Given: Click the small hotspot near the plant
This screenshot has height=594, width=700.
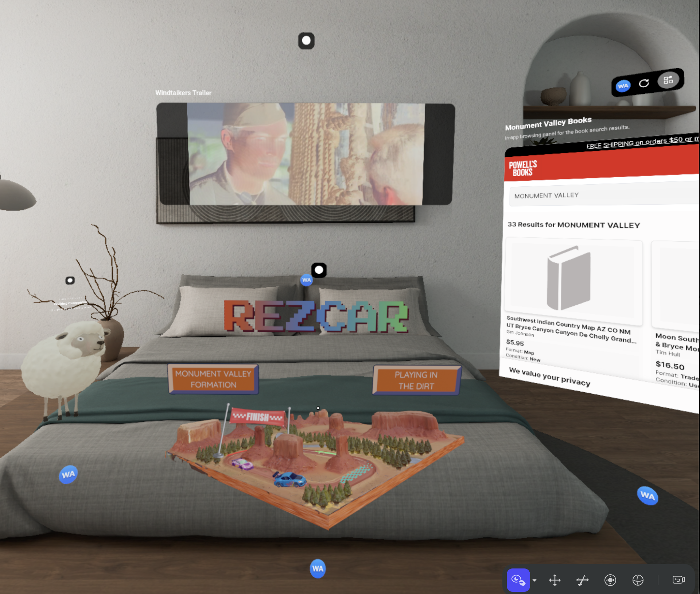Looking at the screenshot, I should (x=70, y=280).
